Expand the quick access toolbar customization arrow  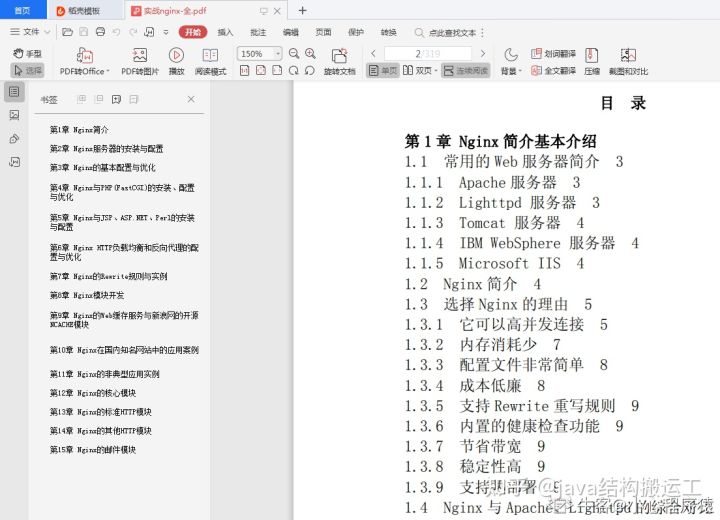point(166,32)
